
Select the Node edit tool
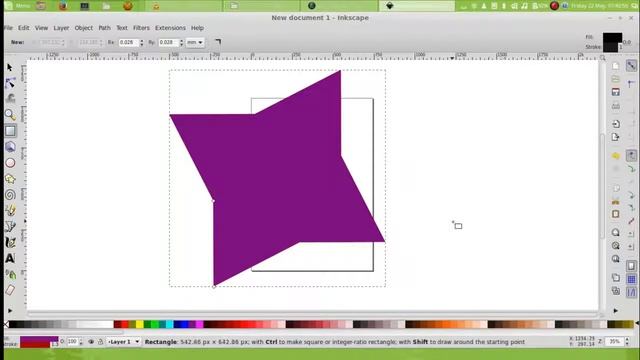click(10, 83)
